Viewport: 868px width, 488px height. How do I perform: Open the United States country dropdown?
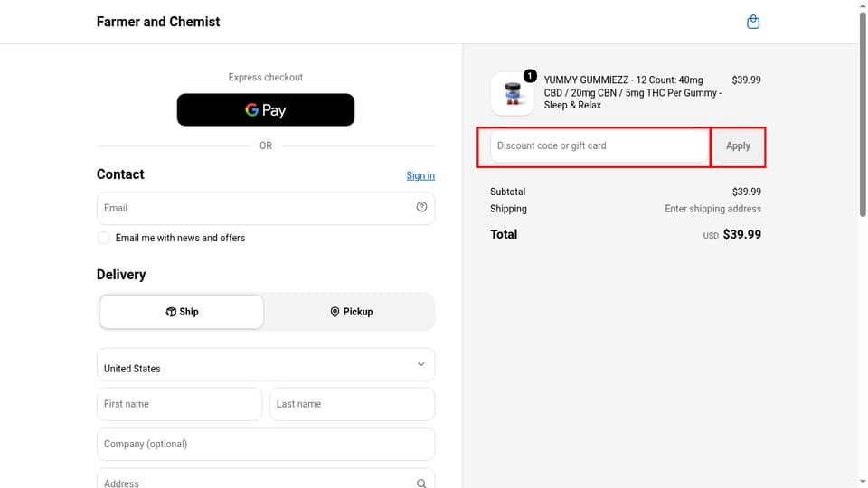coord(266,364)
